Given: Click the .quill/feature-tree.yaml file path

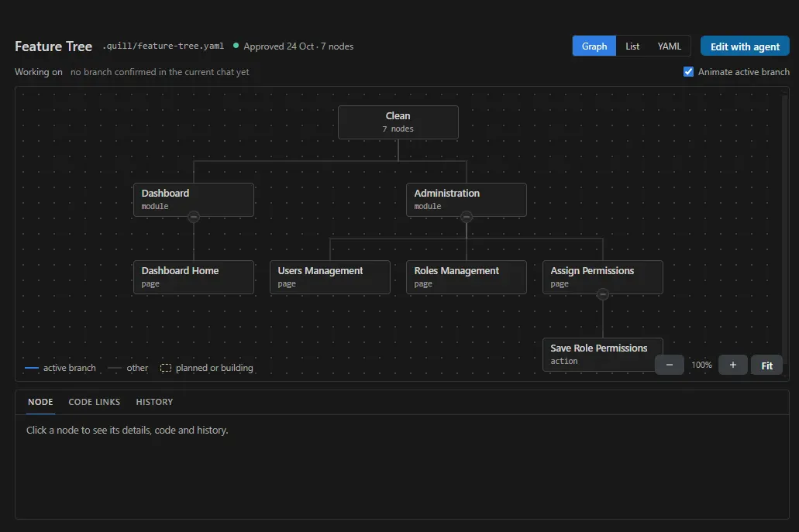Looking at the screenshot, I should 163,46.
